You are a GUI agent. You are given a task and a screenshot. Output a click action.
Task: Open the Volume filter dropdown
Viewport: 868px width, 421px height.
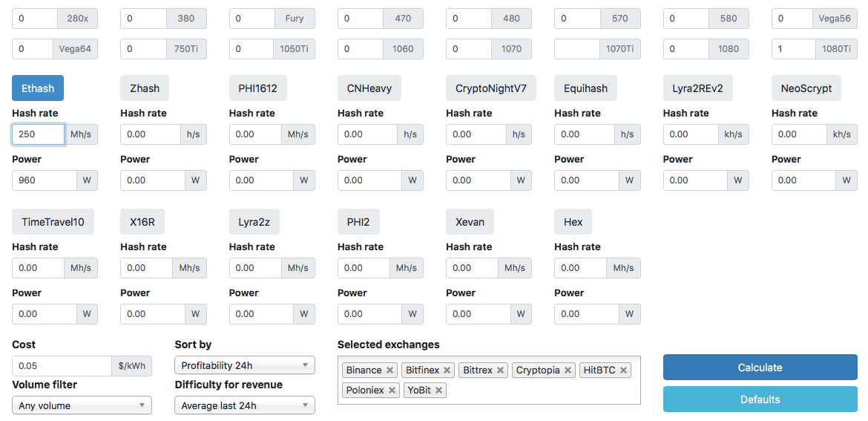pyautogui.click(x=82, y=405)
